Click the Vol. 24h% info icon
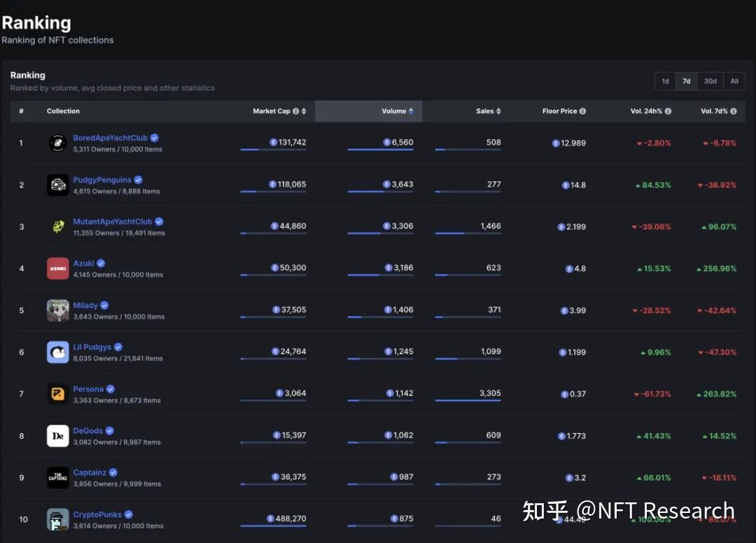Image resolution: width=756 pixels, height=543 pixels. coord(668,111)
